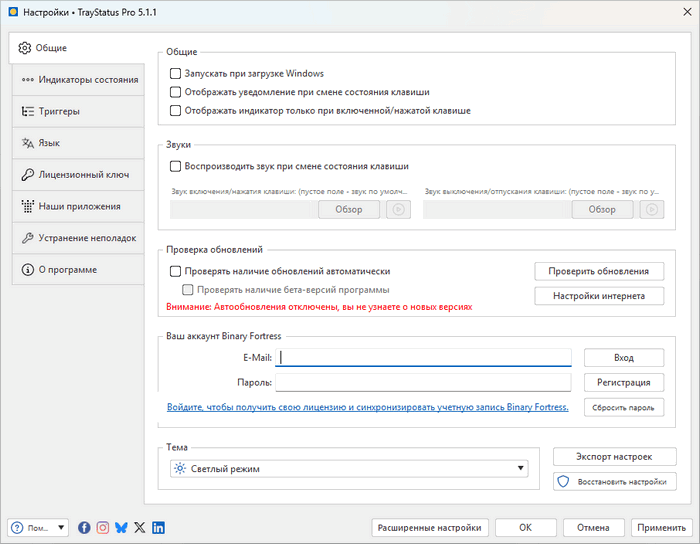Open Наши приложения tab

78,206
